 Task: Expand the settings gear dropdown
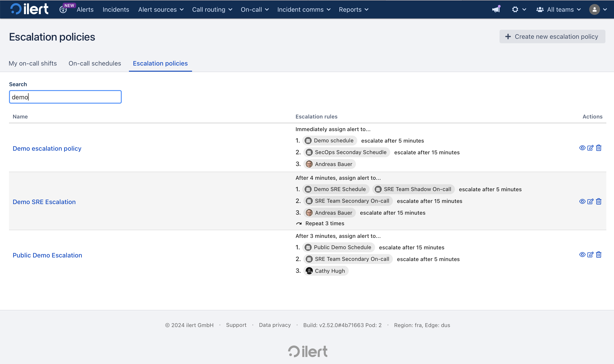(x=518, y=9)
